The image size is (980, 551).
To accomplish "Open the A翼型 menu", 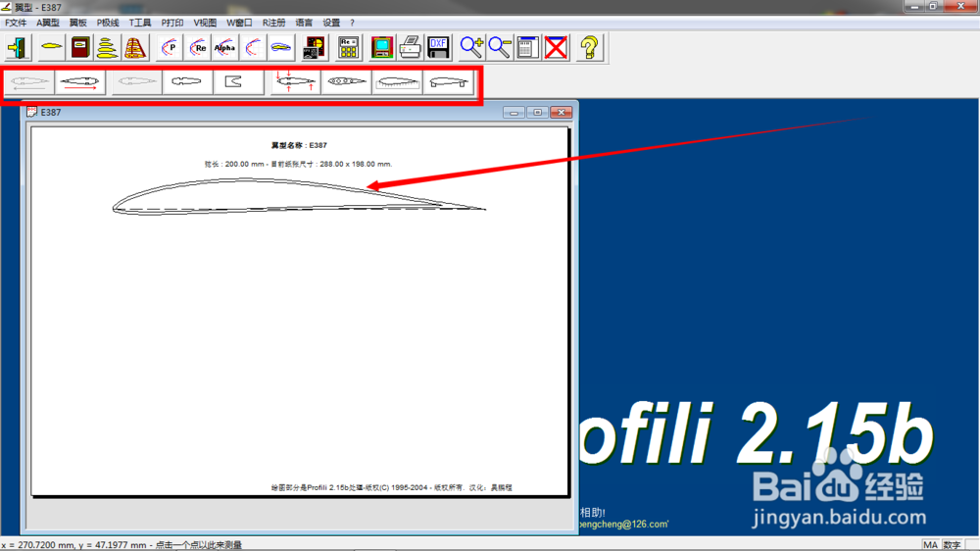I will pos(47,23).
